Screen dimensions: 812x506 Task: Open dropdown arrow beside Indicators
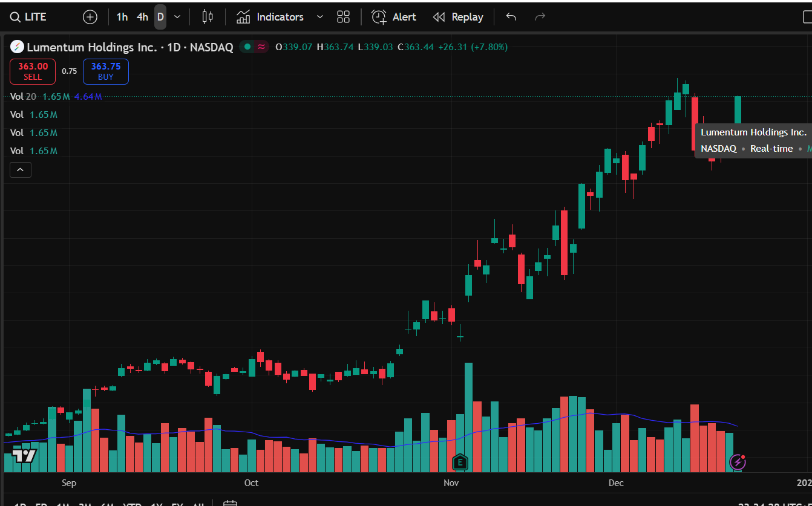pyautogui.click(x=320, y=17)
